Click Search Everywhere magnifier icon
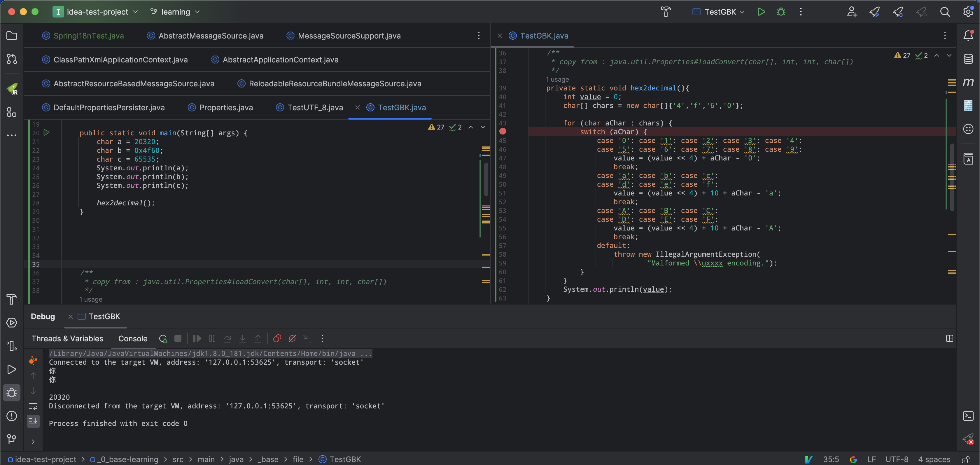This screenshot has width=980, height=465. click(x=945, y=12)
